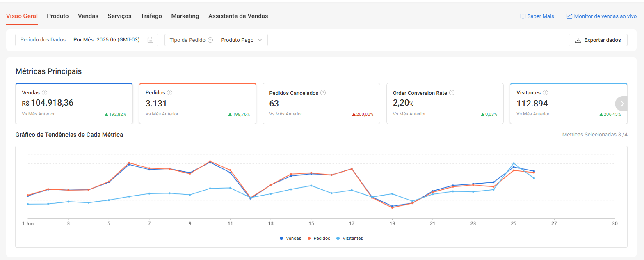Click the June 25 visitor peak data point
644x260 pixels.
tap(514, 163)
